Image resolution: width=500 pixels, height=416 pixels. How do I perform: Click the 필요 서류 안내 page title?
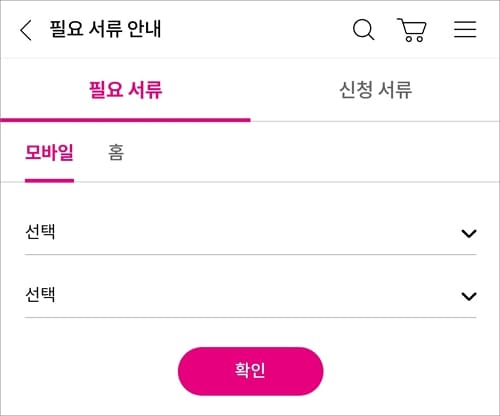(105, 29)
